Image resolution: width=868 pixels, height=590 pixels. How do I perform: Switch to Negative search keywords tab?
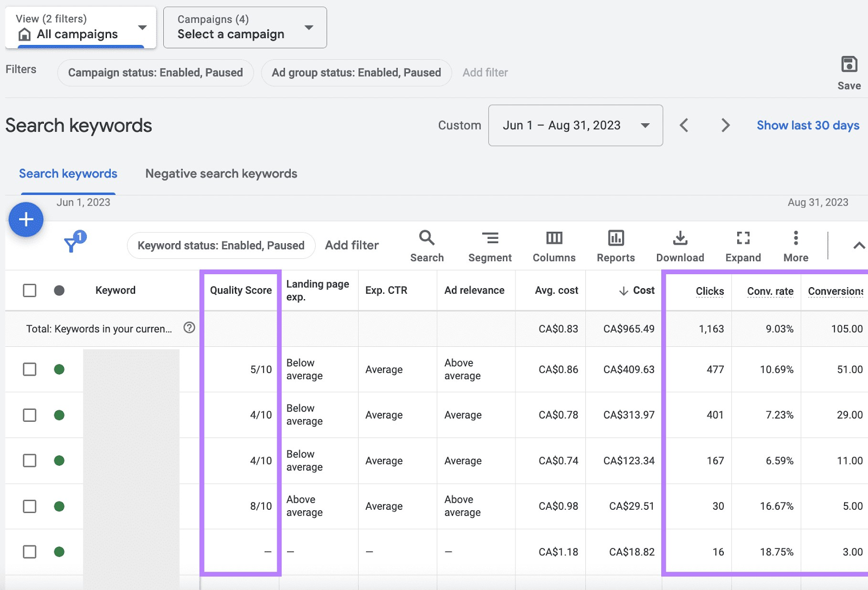coord(221,174)
